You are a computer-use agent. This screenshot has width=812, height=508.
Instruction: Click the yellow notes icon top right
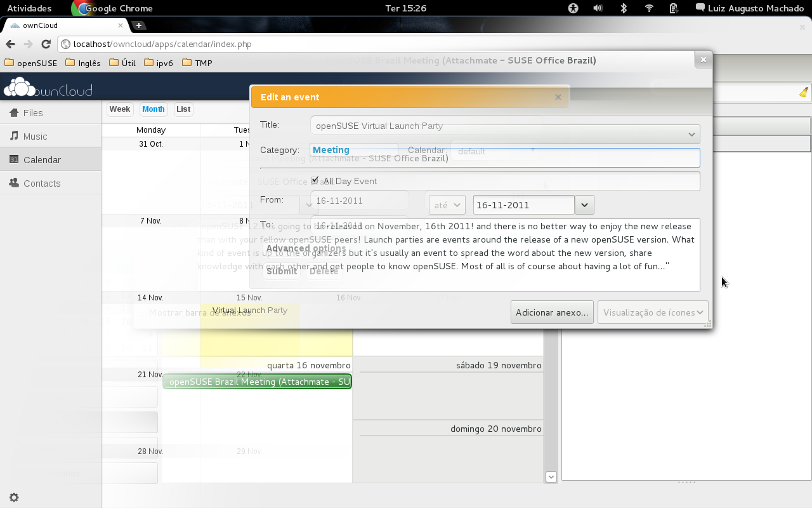click(x=803, y=93)
